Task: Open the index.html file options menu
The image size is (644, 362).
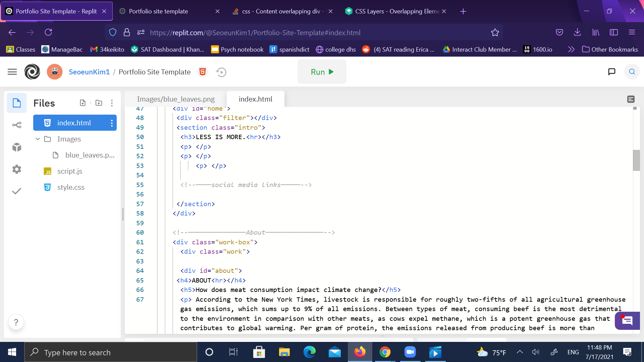Action: click(x=112, y=123)
